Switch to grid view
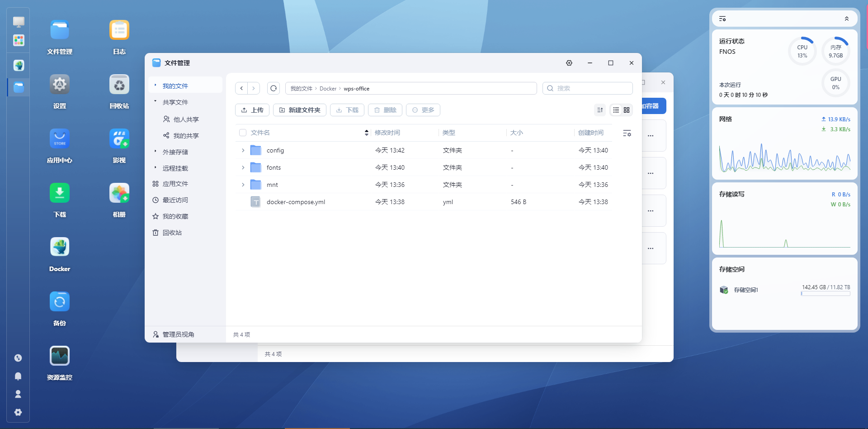 pyautogui.click(x=627, y=110)
